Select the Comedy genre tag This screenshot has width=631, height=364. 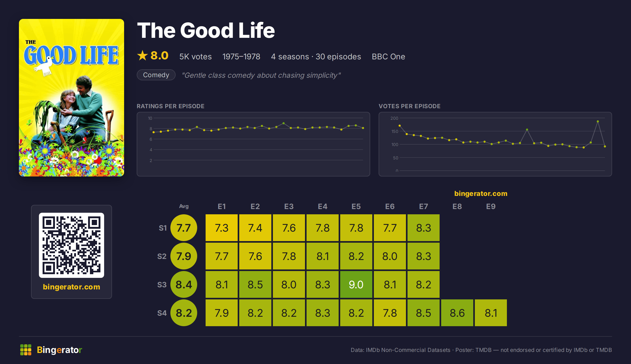click(x=156, y=75)
